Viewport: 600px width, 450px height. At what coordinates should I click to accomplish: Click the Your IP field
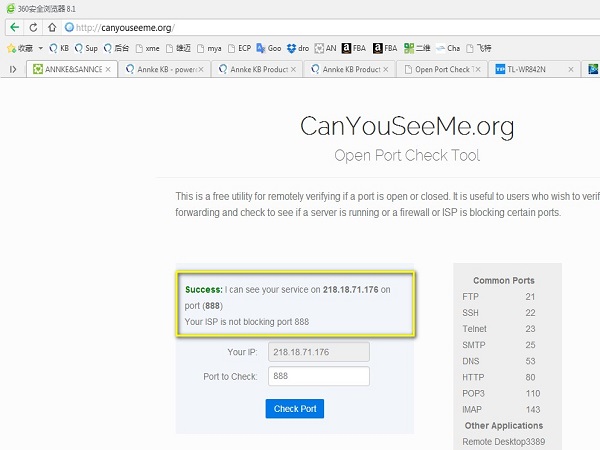pyautogui.click(x=319, y=352)
